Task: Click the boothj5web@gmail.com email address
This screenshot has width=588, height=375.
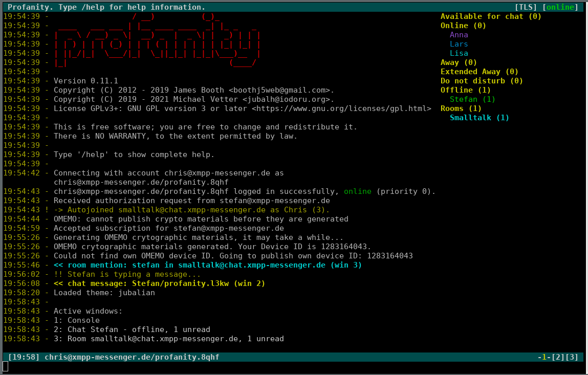Action: click(x=279, y=90)
